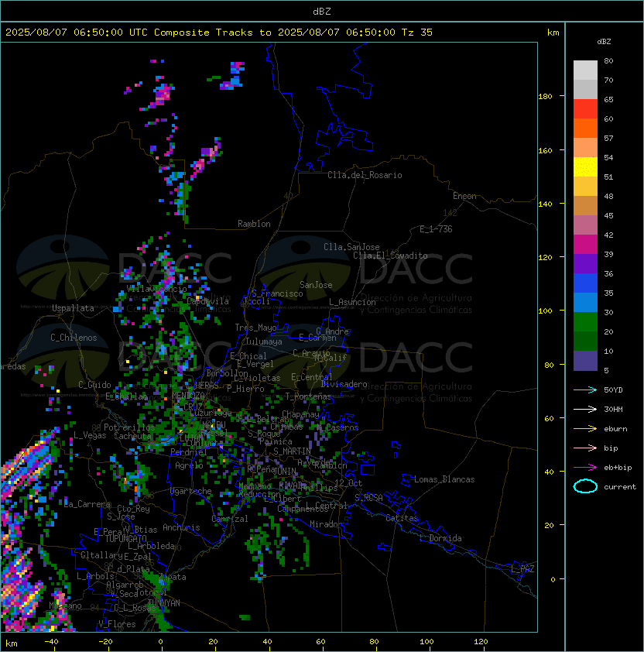
Task: Click the 'dBZ' title at top
Action: [x=322, y=12]
